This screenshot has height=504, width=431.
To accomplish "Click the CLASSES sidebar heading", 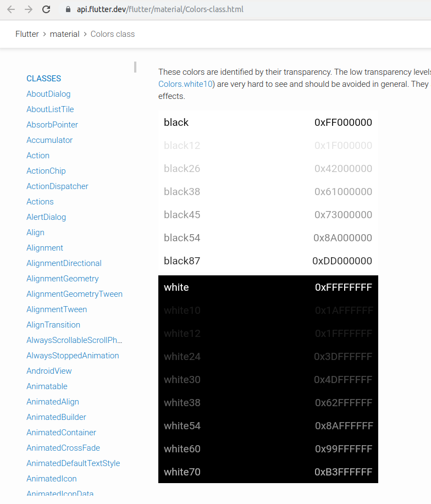I will pos(43,79).
